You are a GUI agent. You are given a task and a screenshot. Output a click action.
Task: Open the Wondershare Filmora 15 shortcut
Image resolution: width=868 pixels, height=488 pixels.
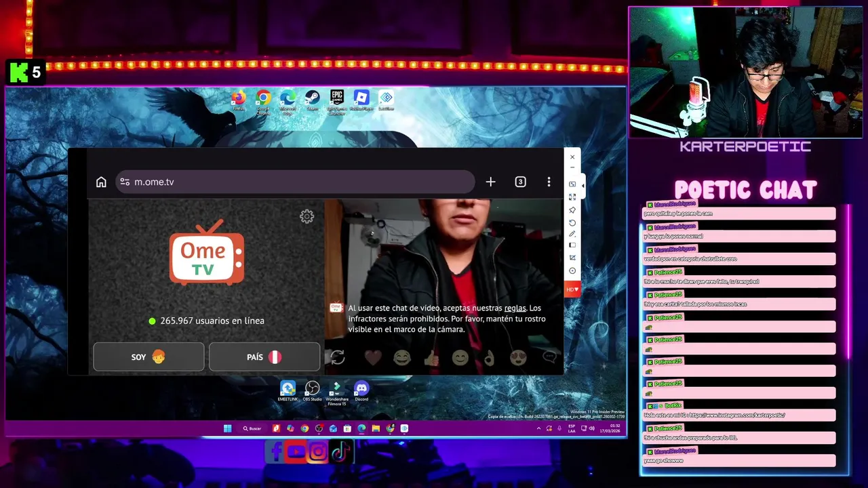[337, 392]
